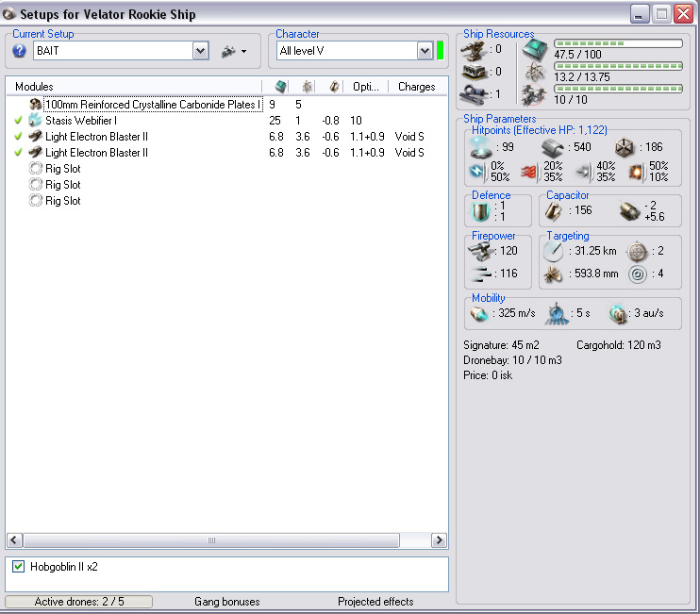Click the kinetic resistance icon
The height and width of the screenshot is (614, 700).
tap(584, 172)
